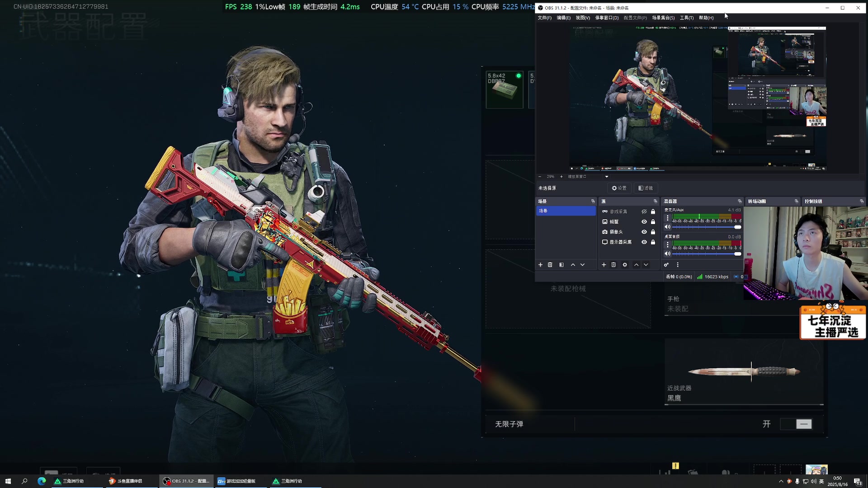Adjust the 桌面音频 volume slider
The image size is (868, 488).
tap(707, 253)
